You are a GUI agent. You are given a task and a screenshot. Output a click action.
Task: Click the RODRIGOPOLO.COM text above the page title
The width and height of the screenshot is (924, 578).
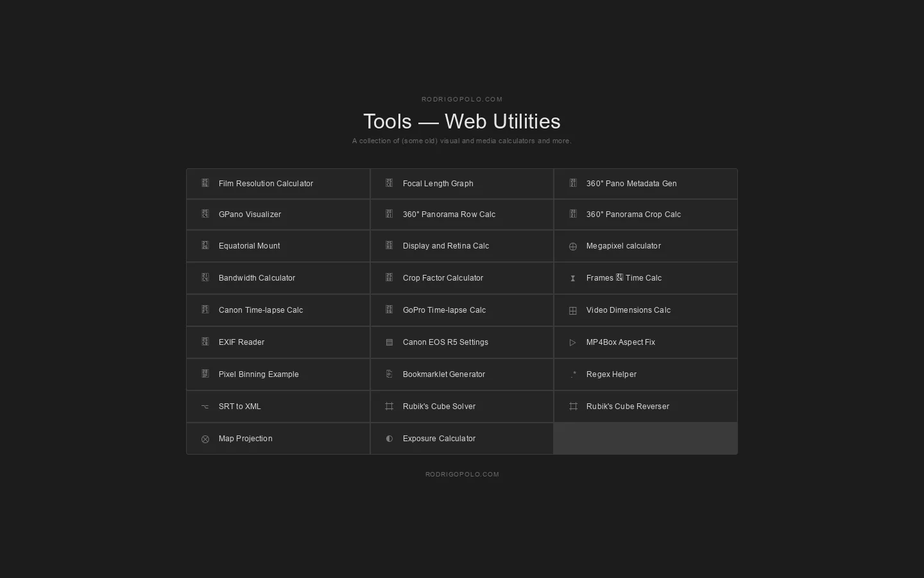pos(462,100)
